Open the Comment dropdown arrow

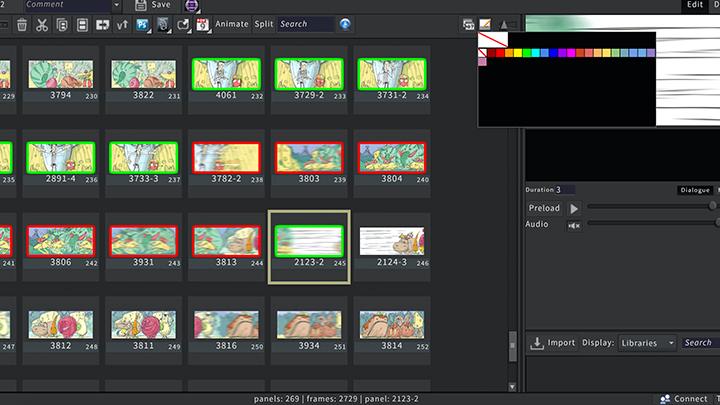coord(116,5)
